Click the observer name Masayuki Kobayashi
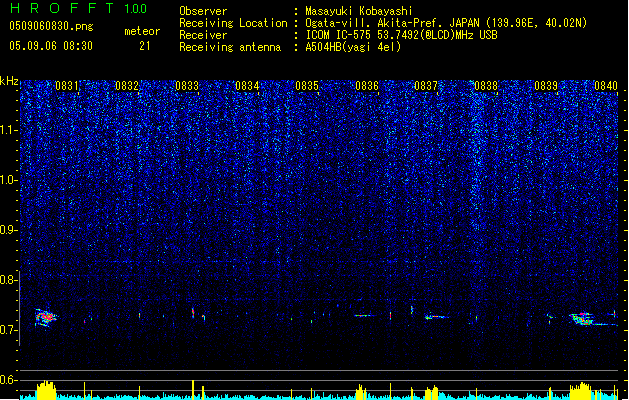Viewport: 629px width, 400px height. click(x=359, y=11)
